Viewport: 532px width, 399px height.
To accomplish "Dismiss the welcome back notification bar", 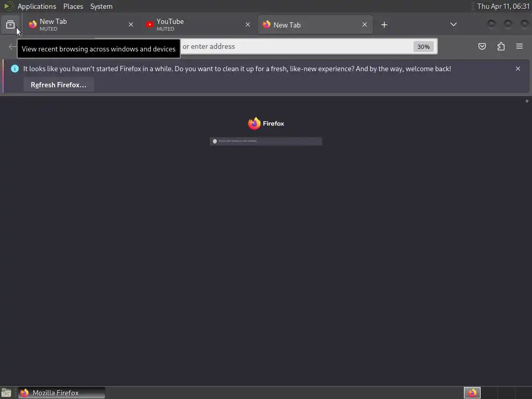I will 518,69.
